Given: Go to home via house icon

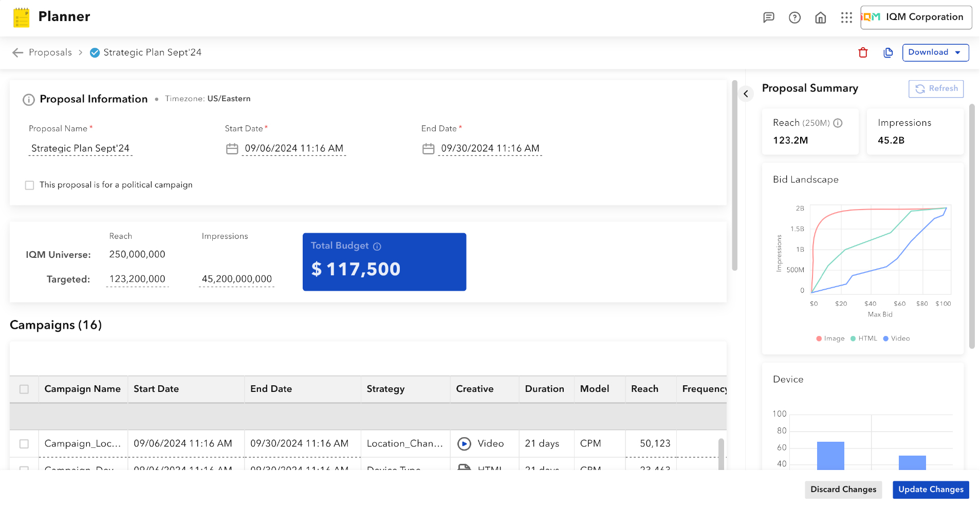Looking at the screenshot, I should pyautogui.click(x=821, y=17).
